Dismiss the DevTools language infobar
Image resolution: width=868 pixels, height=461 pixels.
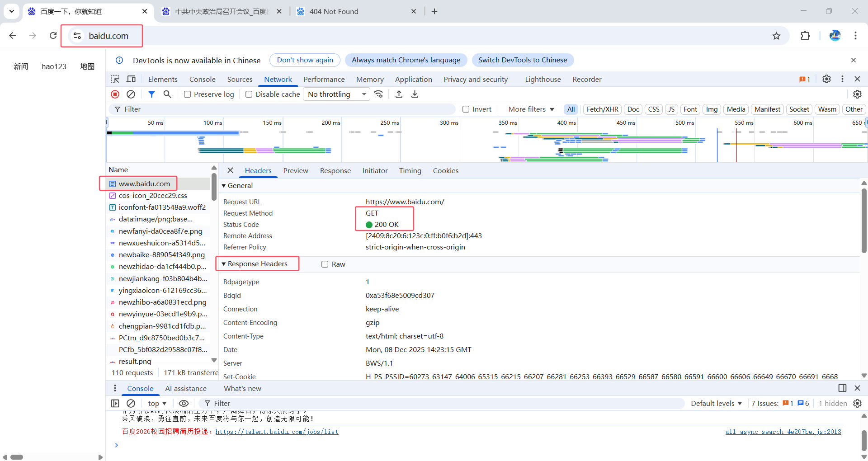[x=854, y=60]
